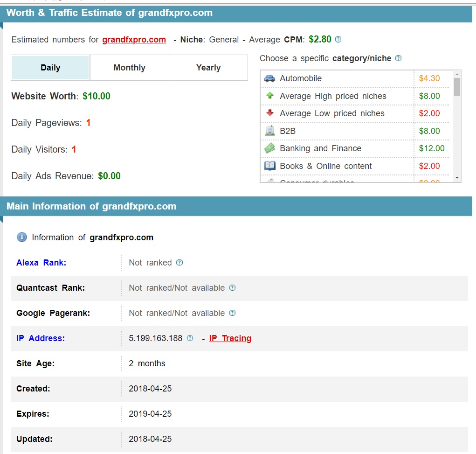Click the Daily Visitors value 1

(74, 149)
